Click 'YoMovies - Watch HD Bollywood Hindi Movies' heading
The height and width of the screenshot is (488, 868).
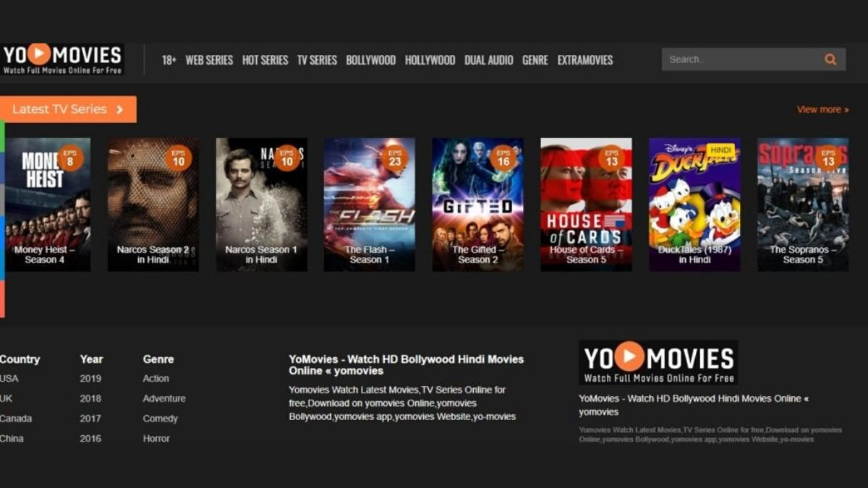[x=406, y=365]
